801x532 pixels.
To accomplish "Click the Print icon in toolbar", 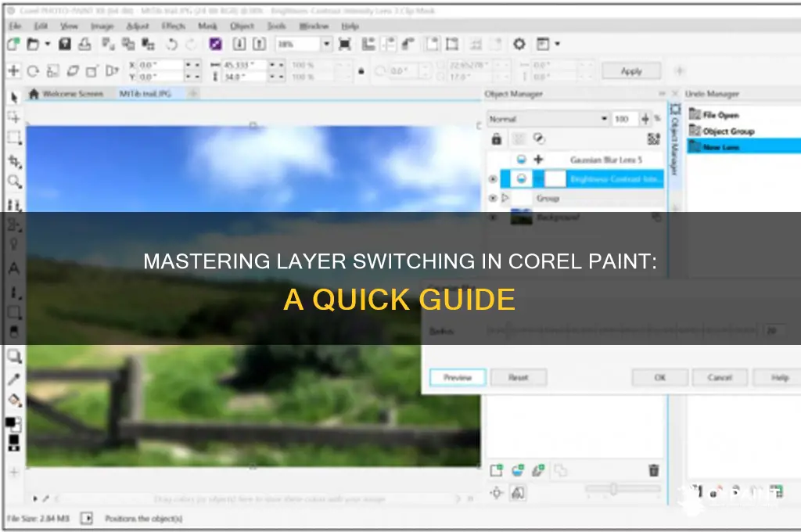I will (84, 45).
